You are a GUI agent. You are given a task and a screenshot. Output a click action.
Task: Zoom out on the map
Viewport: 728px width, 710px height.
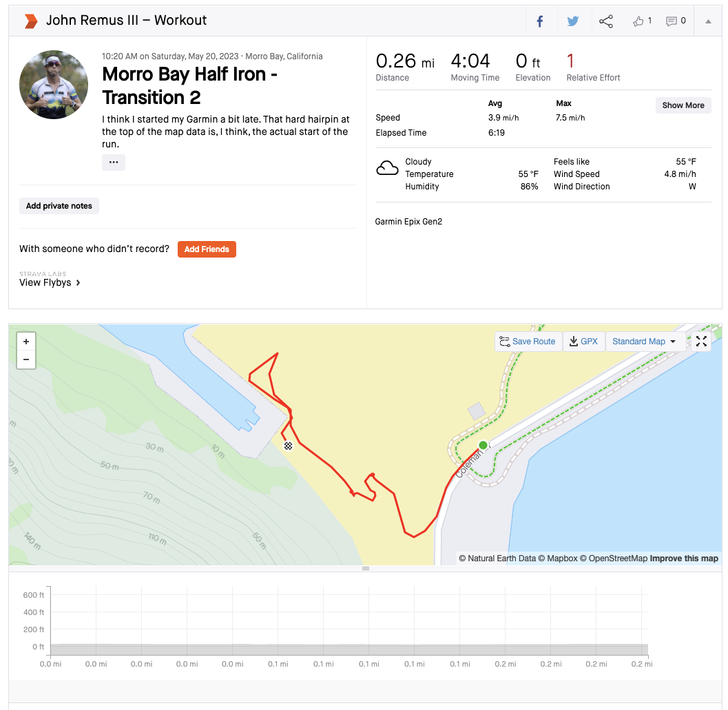[x=26, y=359]
